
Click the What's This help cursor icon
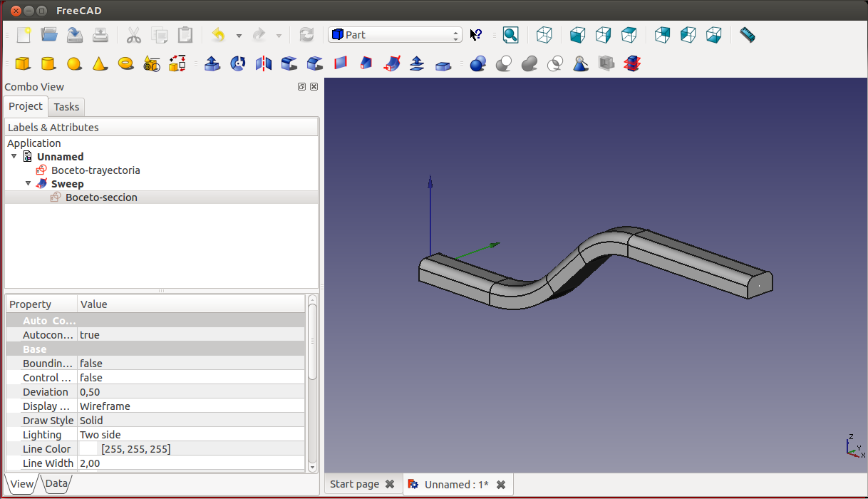click(x=476, y=35)
